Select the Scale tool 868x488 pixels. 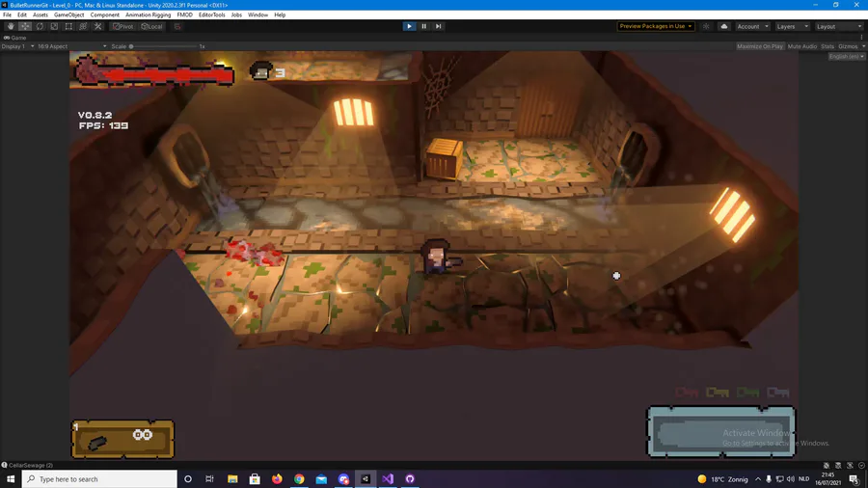(54, 26)
